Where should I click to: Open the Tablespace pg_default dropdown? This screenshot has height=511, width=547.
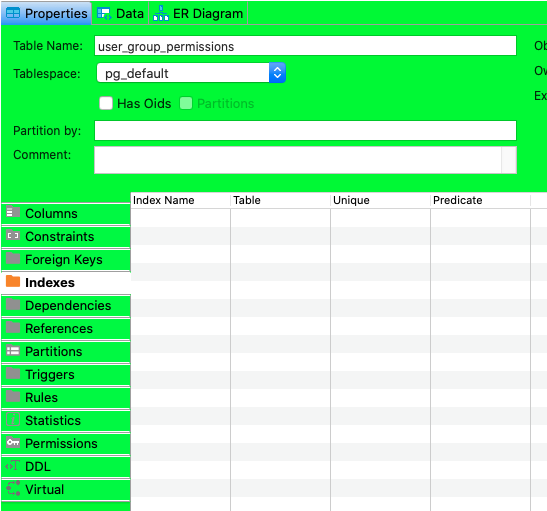[191, 73]
